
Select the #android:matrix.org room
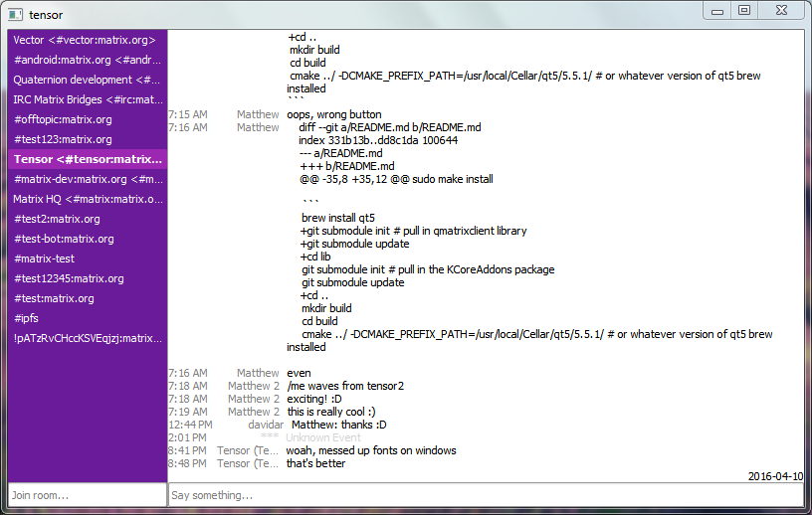87,60
